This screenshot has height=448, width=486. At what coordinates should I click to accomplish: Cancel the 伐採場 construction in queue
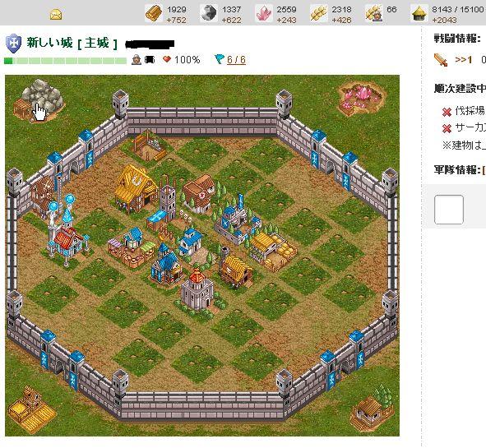click(x=447, y=112)
